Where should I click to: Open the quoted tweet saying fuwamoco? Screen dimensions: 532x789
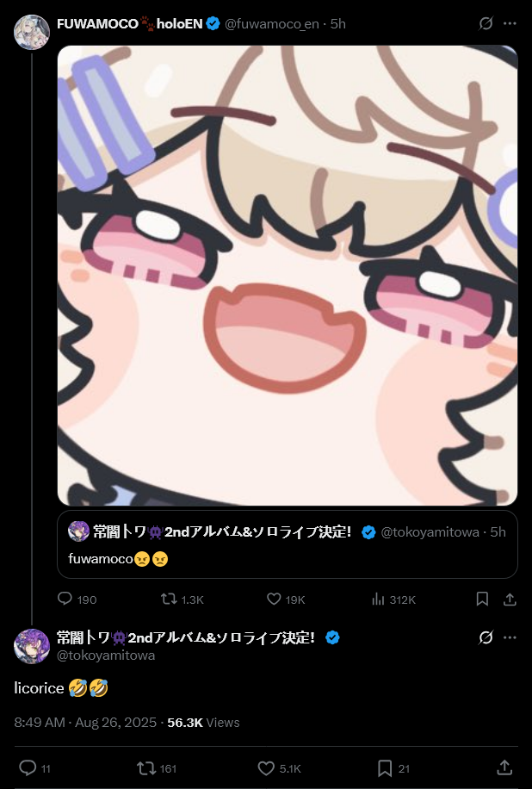pos(288,544)
